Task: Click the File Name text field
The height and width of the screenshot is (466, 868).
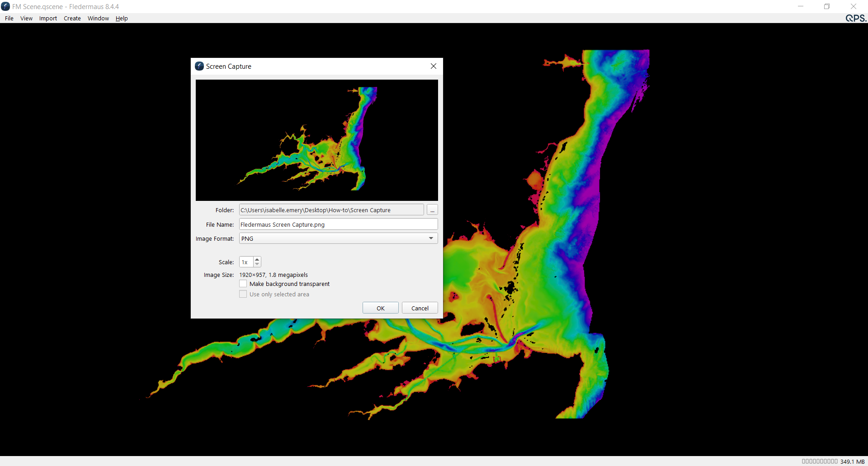Action: pos(338,224)
